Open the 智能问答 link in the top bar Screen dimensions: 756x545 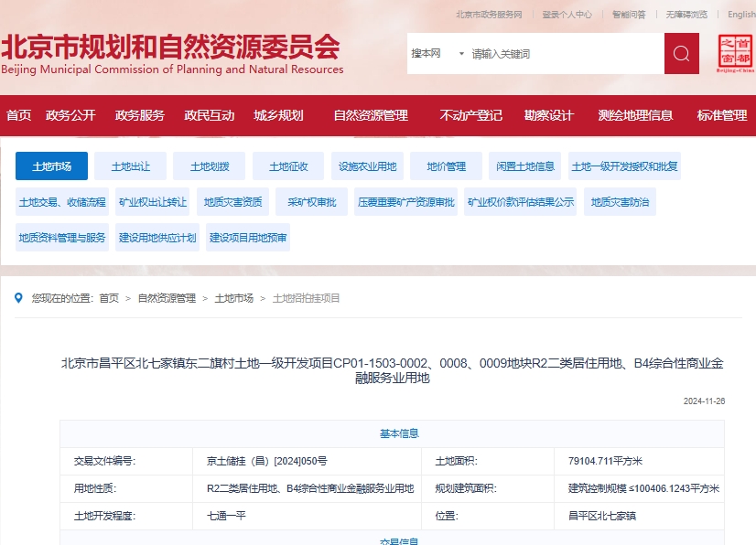coord(629,15)
